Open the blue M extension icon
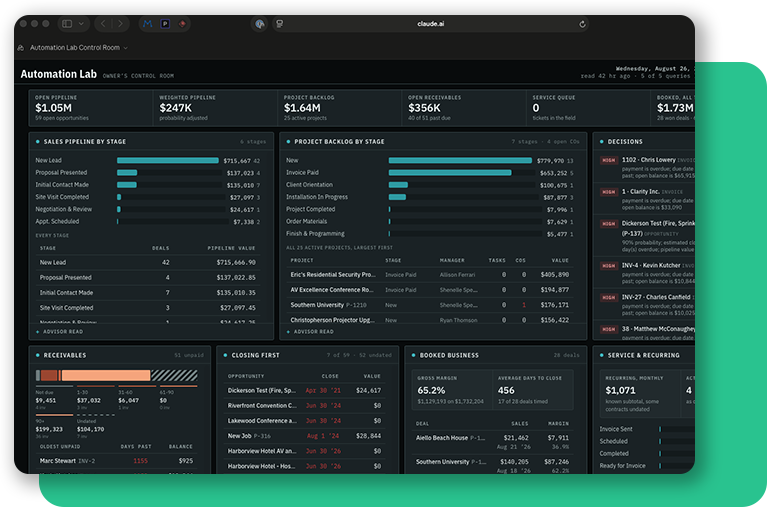Screen dimensions: 780x526 click(x=148, y=23)
